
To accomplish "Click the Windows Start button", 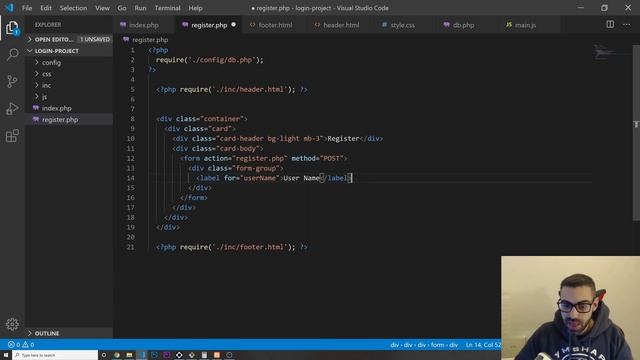I will point(6,355).
